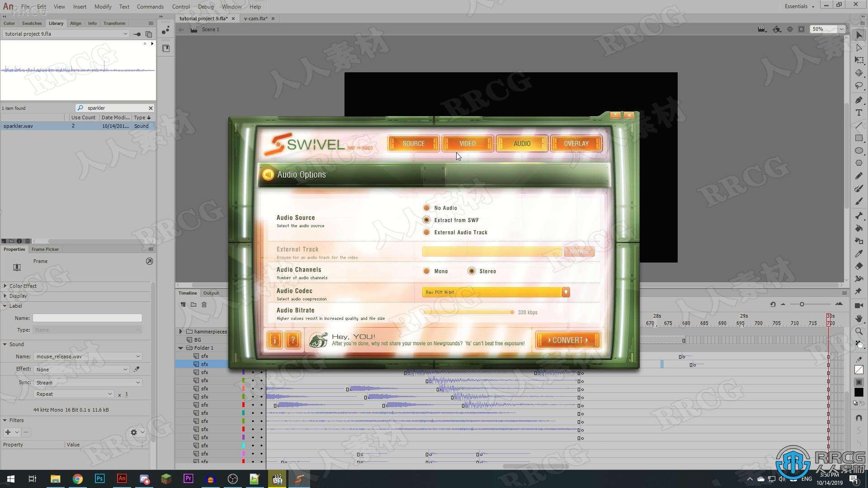Click the Swivel help question button

pyautogui.click(x=293, y=340)
